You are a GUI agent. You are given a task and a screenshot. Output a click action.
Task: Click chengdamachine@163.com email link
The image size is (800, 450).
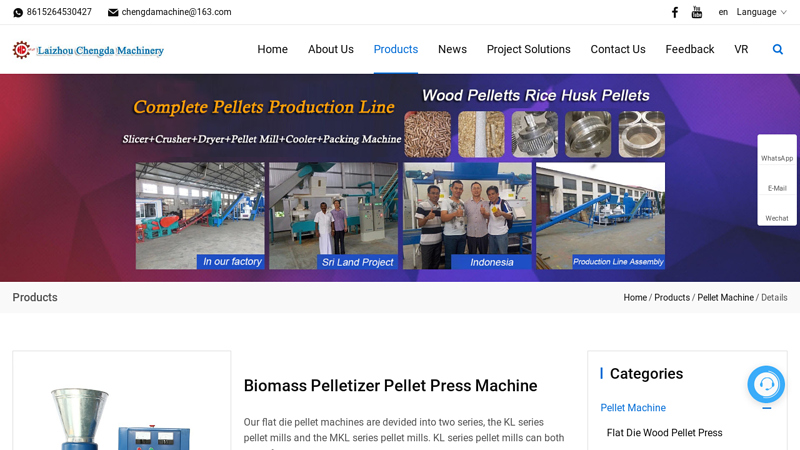coord(176,12)
